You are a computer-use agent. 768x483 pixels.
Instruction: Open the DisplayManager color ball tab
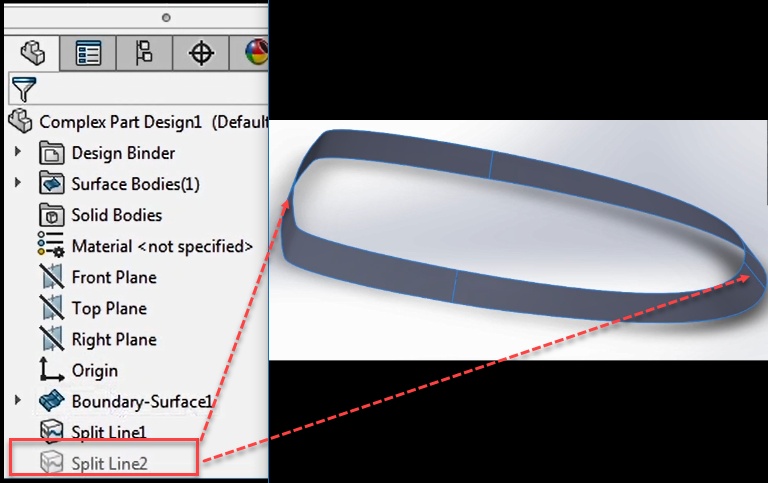[256, 53]
